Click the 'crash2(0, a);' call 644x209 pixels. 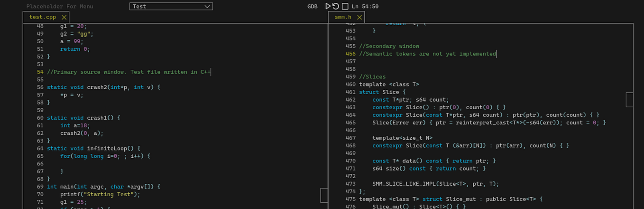[x=82, y=133]
